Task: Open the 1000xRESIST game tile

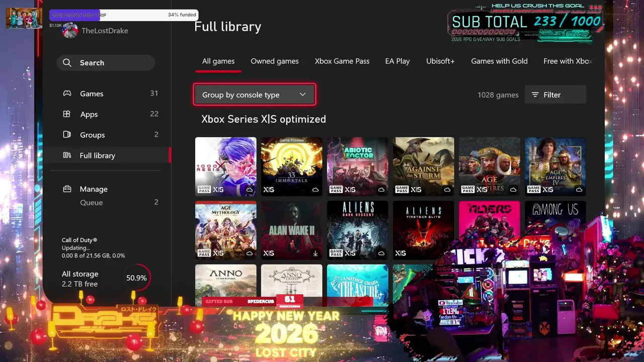Action: (x=226, y=166)
